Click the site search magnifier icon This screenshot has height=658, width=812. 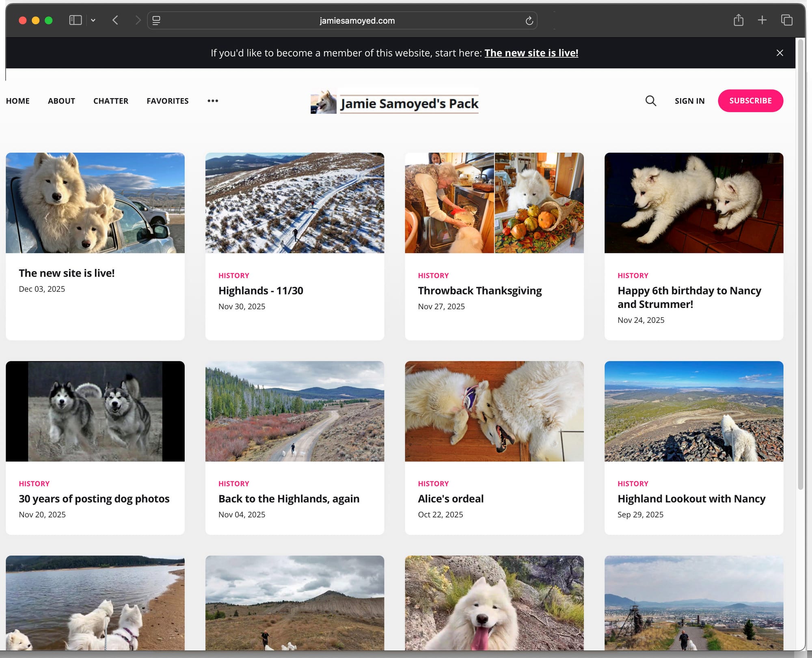[x=650, y=101]
